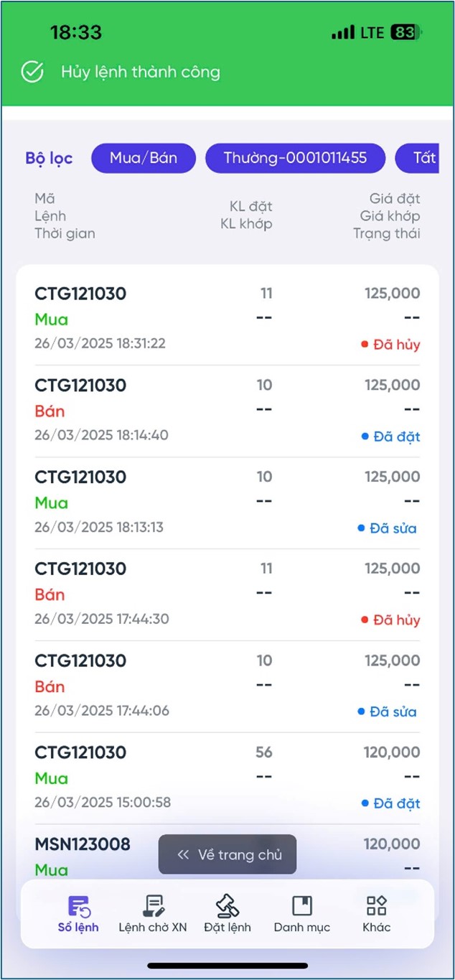The height and width of the screenshot is (980, 455).
Task: Open the Thường-0001011455 account filter
Action: click(x=295, y=158)
